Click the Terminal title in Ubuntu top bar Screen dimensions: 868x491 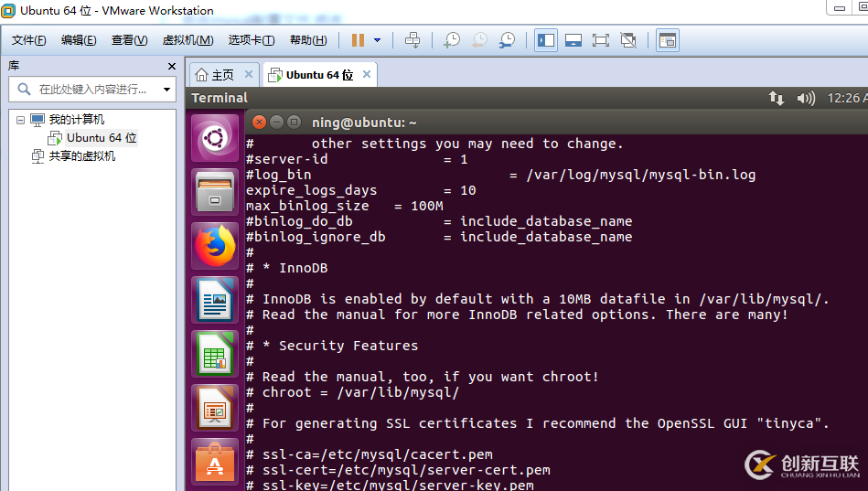coord(220,98)
